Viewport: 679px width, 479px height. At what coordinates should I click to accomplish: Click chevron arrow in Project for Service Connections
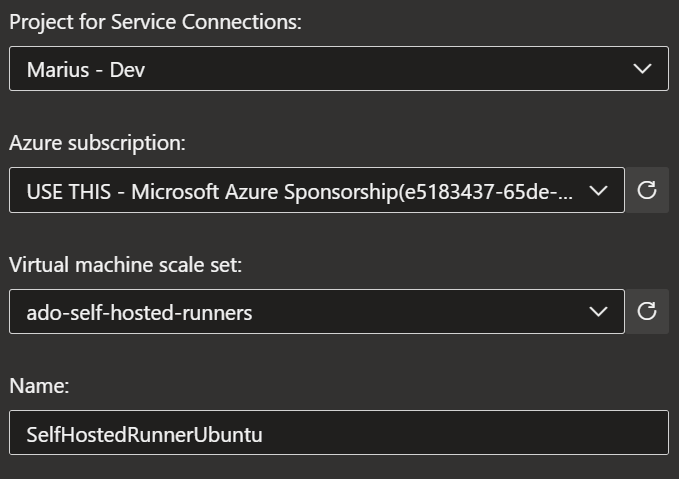tap(642, 69)
